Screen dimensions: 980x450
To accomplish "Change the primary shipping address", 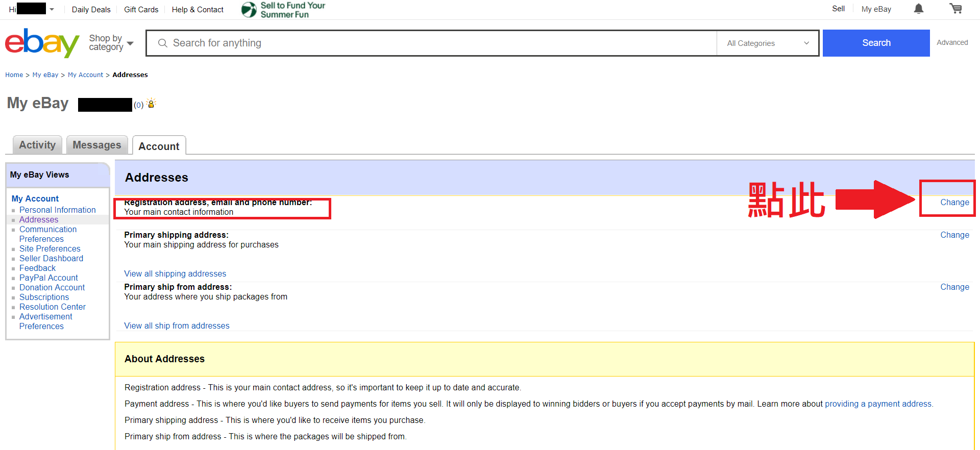I will point(954,235).
